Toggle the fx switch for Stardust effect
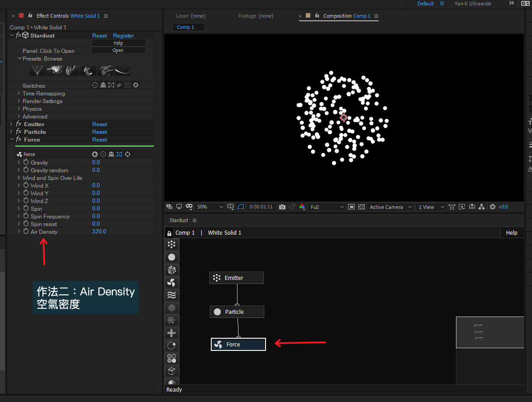Viewport: 532px width, 402px height. (x=19, y=35)
